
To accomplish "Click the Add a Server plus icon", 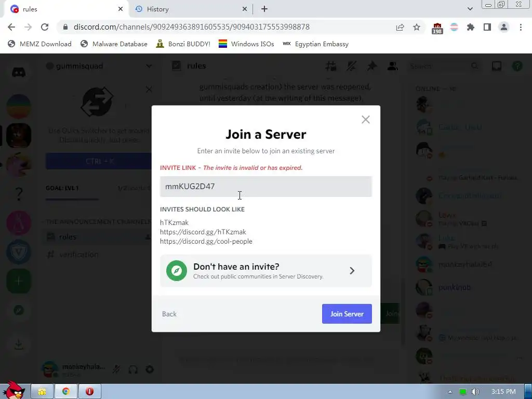I will [x=19, y=281].
